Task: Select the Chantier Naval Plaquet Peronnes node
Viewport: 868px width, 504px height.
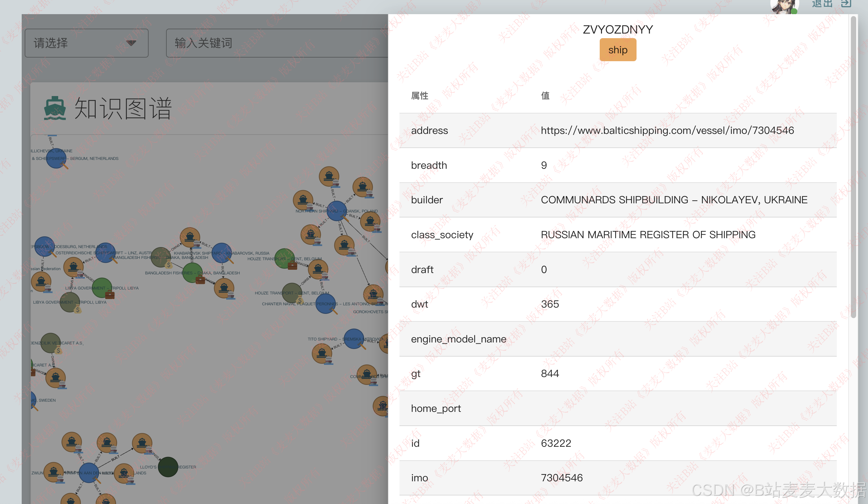Action: 325,303
